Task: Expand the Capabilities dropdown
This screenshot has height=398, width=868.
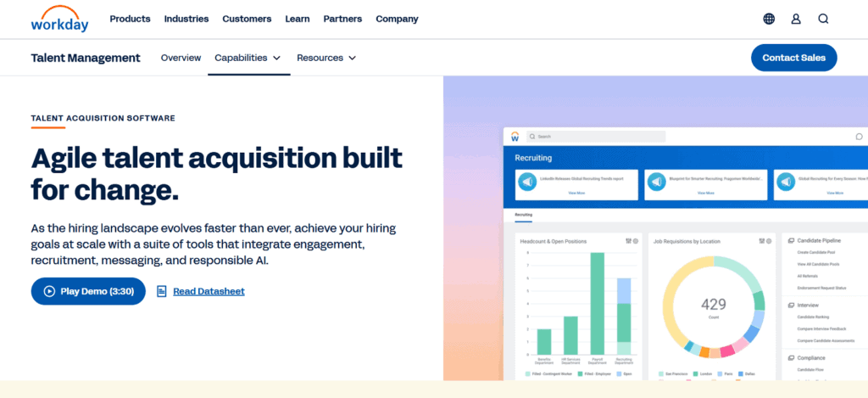Action: [247, 58]
